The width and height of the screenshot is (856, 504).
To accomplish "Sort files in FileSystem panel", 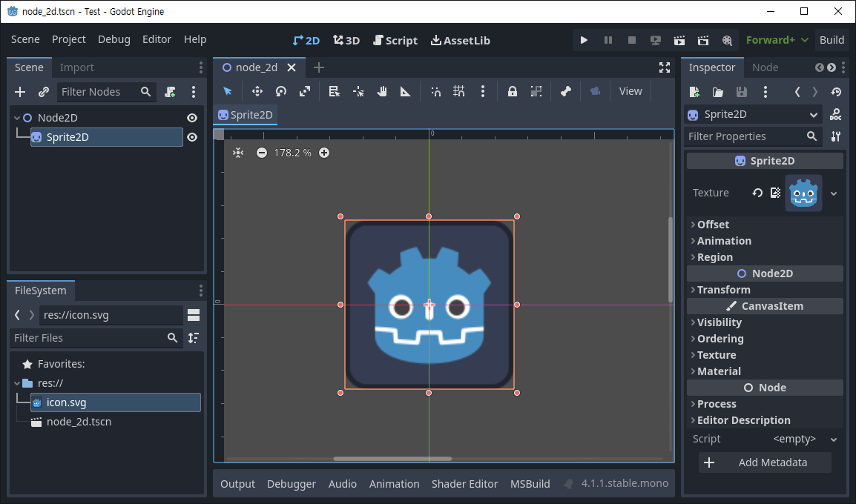I will tap(194, 338).
